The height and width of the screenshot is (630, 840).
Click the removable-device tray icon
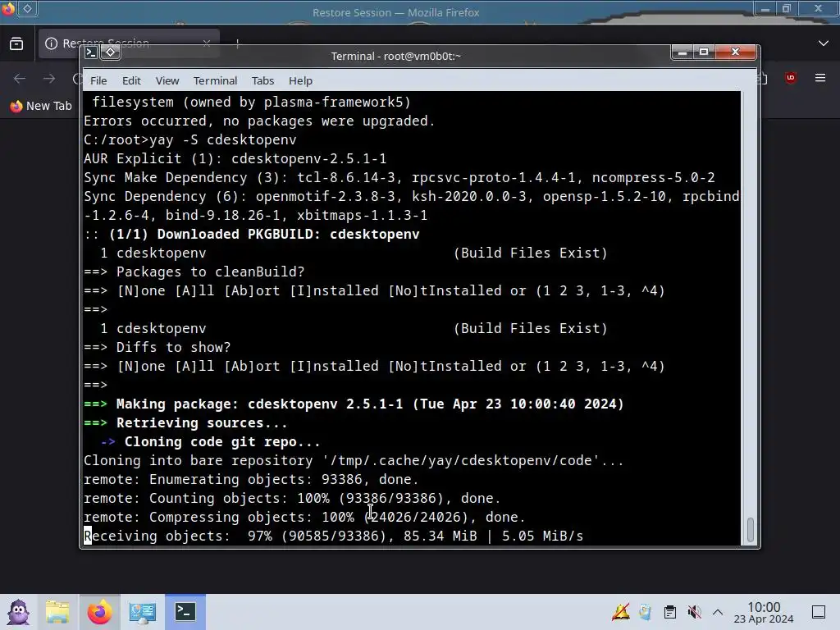click(x=646, y=612)
